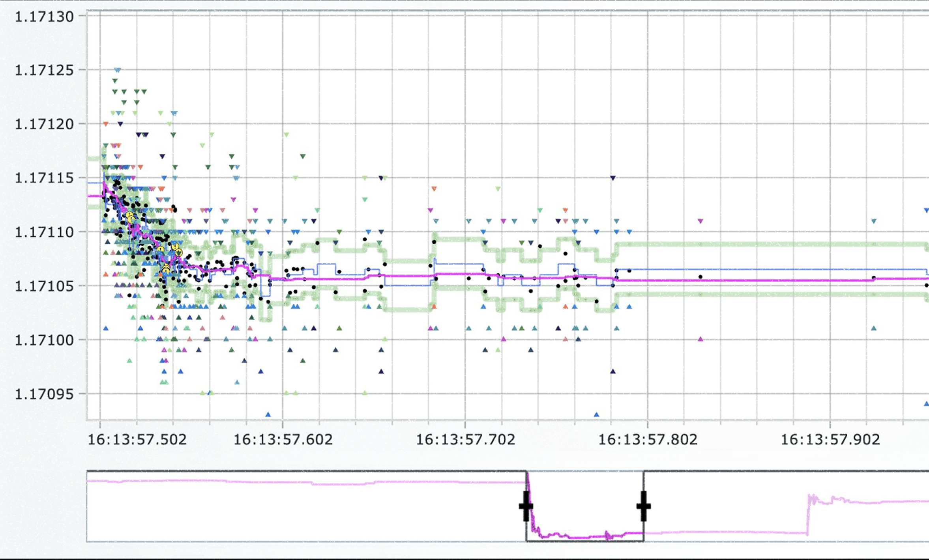The width and height of the screenshot is (929, 560).
Task: Click the 16:13:57.902 time axis label
Action: tap(830, 440)
